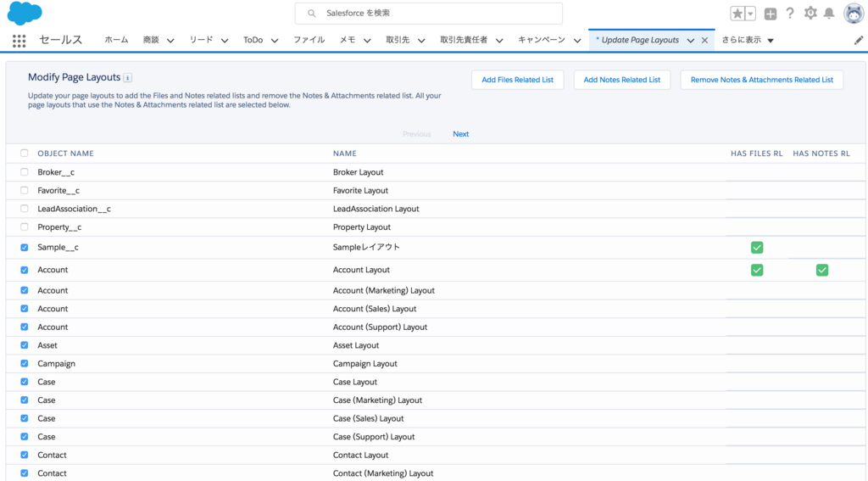Screen dimensions: 868x481
Task: Click the OBJECT NAME column header
Action: [65, 154]
